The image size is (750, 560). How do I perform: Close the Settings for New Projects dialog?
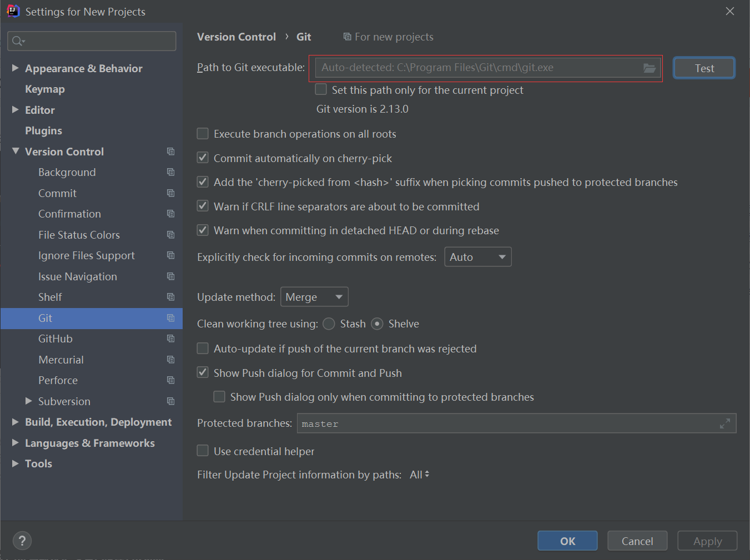click(x=730, y=11)
